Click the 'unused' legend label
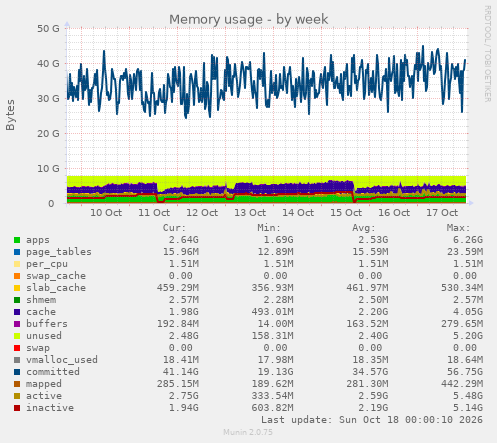Viewport: 497px width, 443px height. (x=44, y=336)
